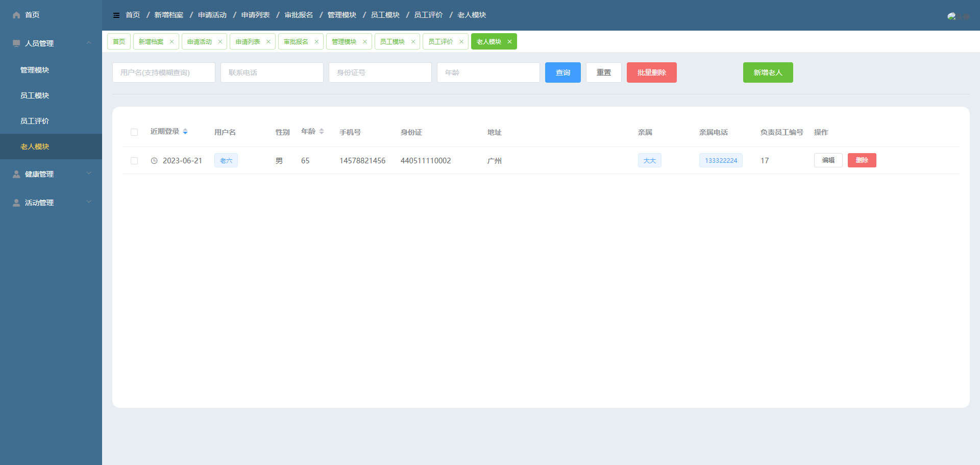980x465 pixels.
Task: Switch to the 首页 tab
Action: [x=119, y=42]
